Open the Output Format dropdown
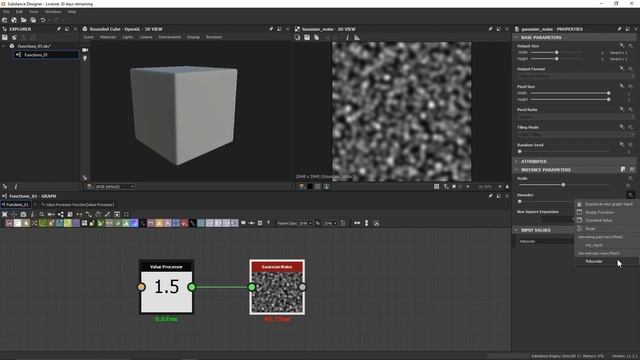The image size is (640, 360). tap(576, 76)
